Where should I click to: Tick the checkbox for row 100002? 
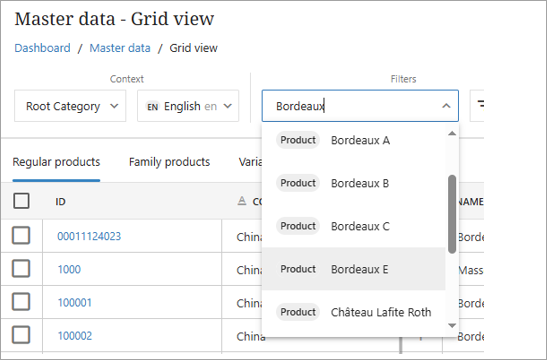[x=21, y=335]
